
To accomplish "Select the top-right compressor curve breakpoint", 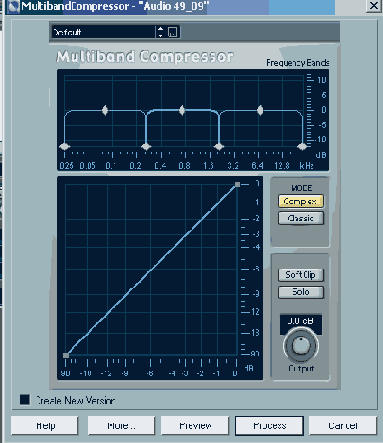I will coord(237,184).
